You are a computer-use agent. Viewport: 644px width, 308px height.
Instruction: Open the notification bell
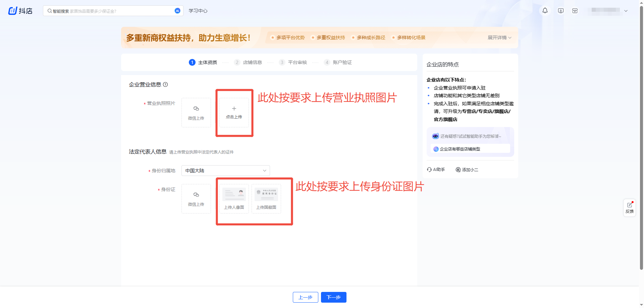pyautogui.click(x=545, y=11)
